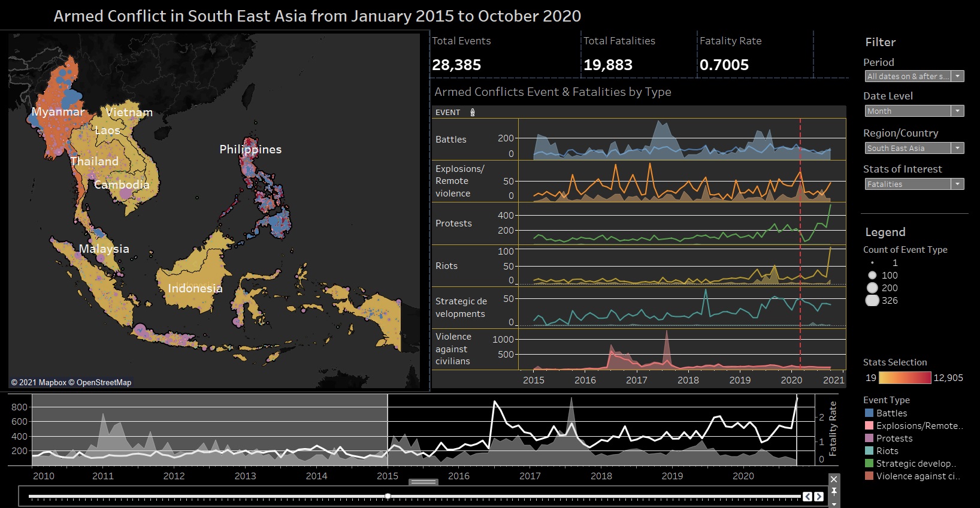Viewport: 980px width, 508px height.
Task: Click the size legend circle labeled 200
Action: 872,288
